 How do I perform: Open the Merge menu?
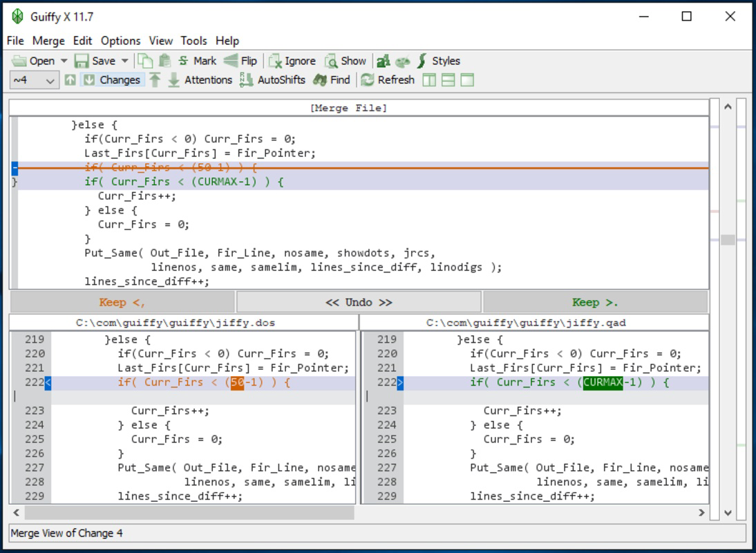pos(48,40)
